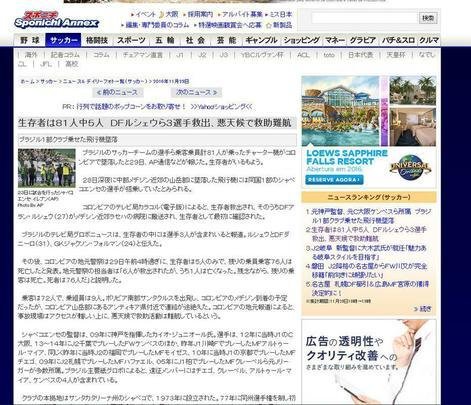Open the 編集・専門委員のコラム link
The image size is (471, 405).
coord(157,25)
